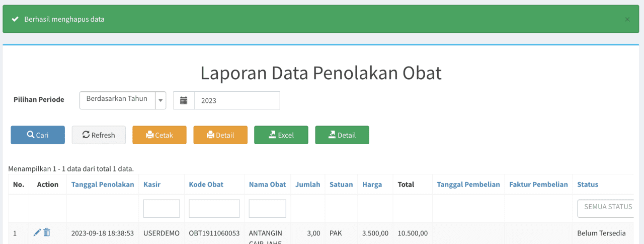Click the trash delete icon in row 1

pos(47,232)
